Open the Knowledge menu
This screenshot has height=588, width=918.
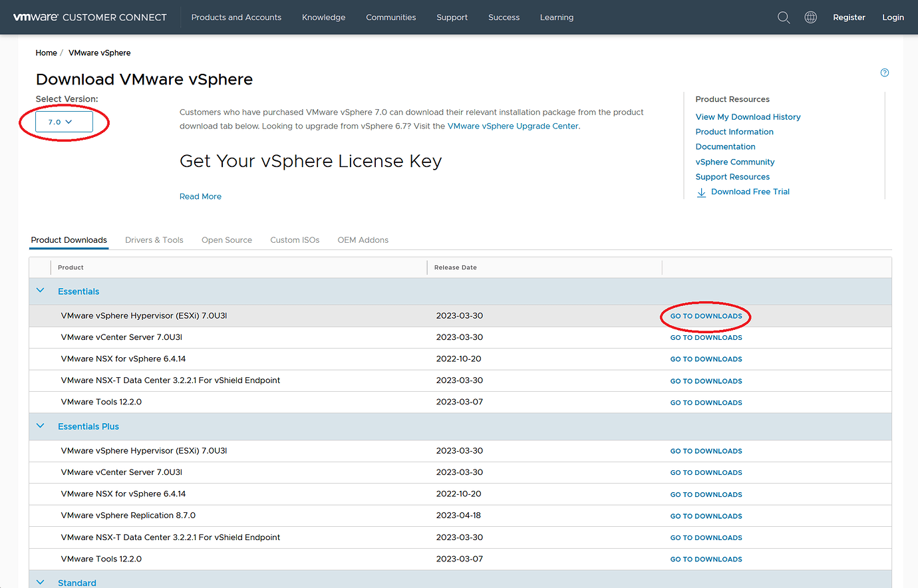[x=323, y=17]
